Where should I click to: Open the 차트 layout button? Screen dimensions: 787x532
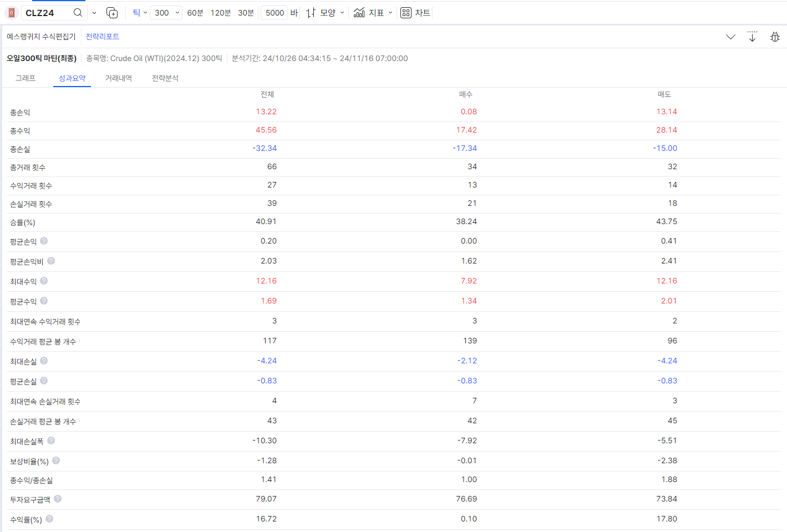click(415, 13)
